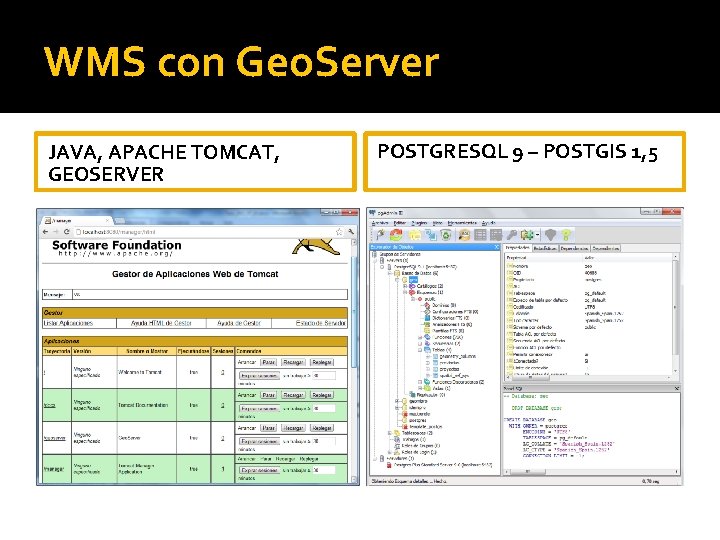Select the Dominios node under public
The image size is (720, 540).
pyautogui.click(x=444, y=305)
